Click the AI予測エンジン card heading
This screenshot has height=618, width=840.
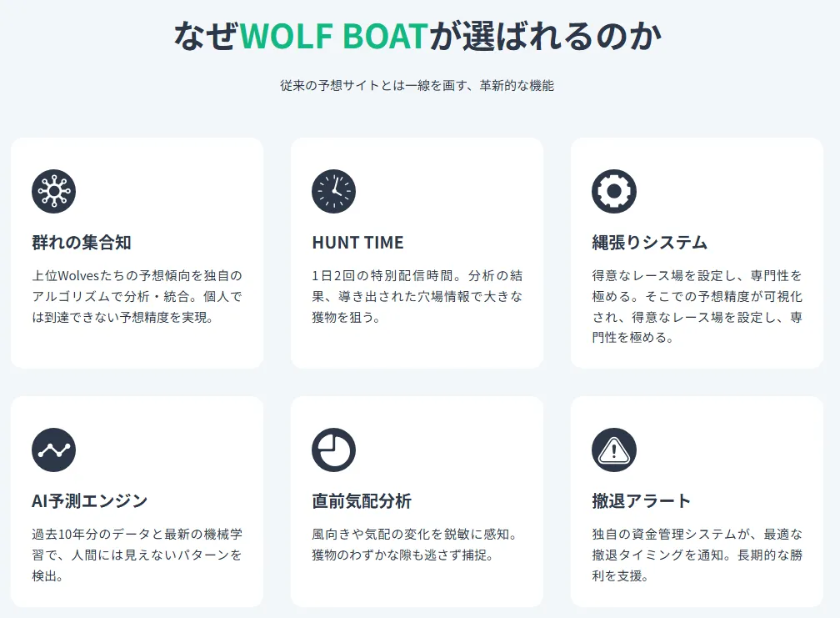point(90,501)
